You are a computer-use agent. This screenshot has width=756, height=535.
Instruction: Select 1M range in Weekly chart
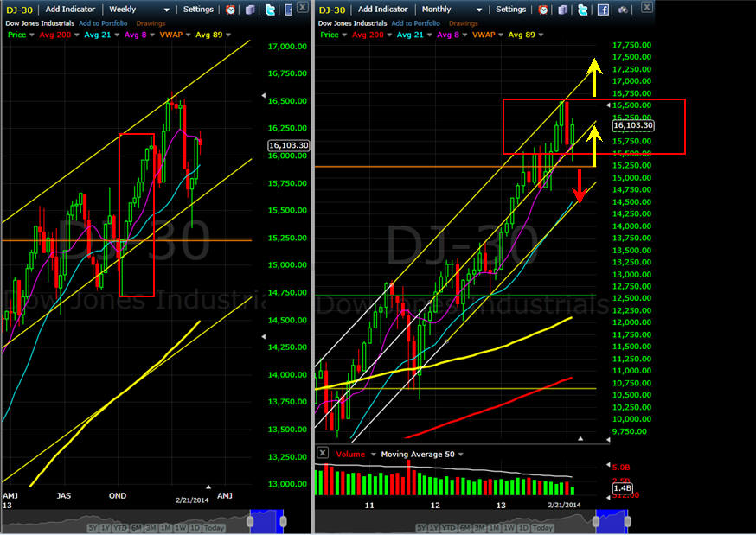click(166, 528)
